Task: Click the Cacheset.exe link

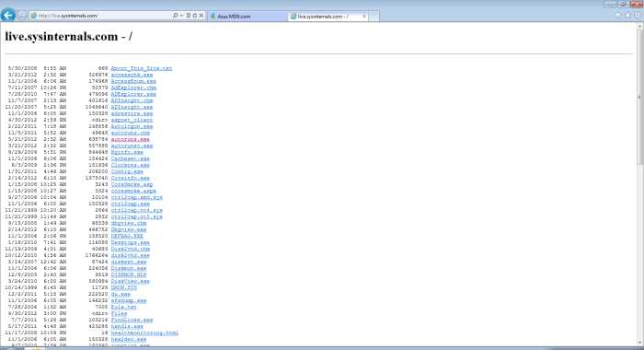Action: point(131,158)
